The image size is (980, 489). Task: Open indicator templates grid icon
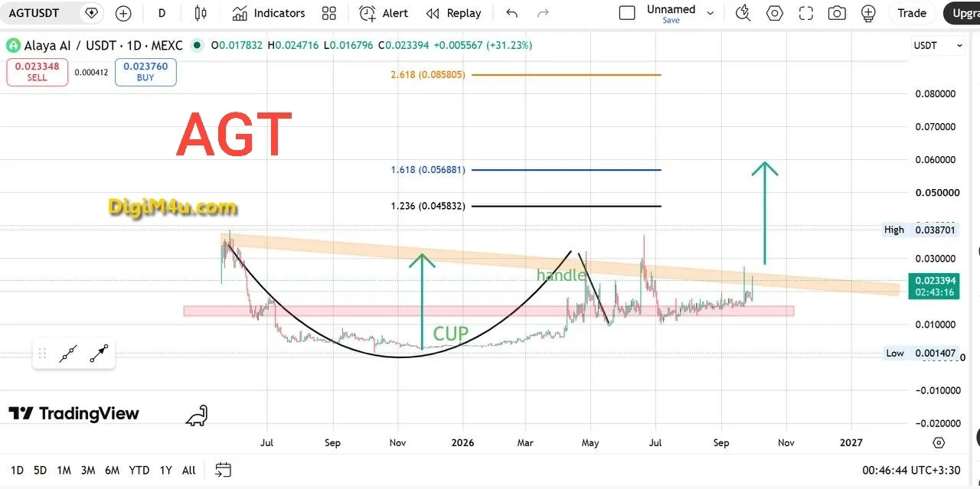tap(329, 13)
